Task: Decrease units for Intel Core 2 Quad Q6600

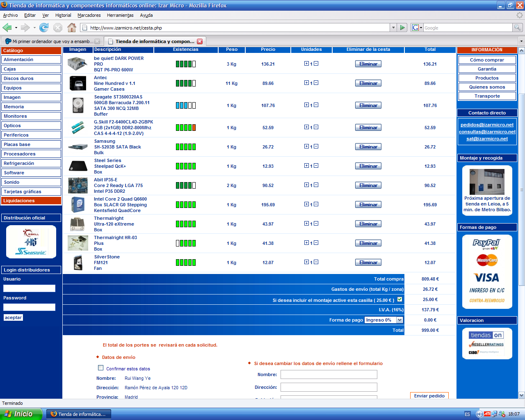Action: (316, 204)
